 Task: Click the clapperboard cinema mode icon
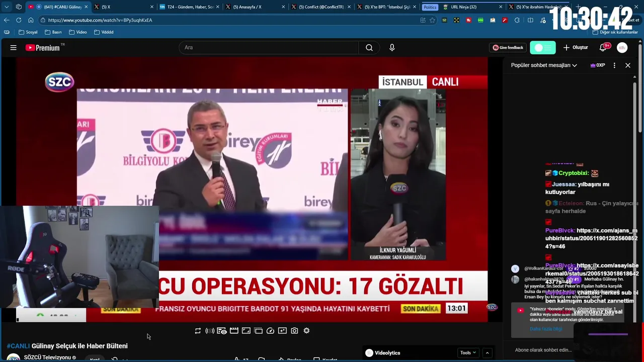tap(234, 331)
